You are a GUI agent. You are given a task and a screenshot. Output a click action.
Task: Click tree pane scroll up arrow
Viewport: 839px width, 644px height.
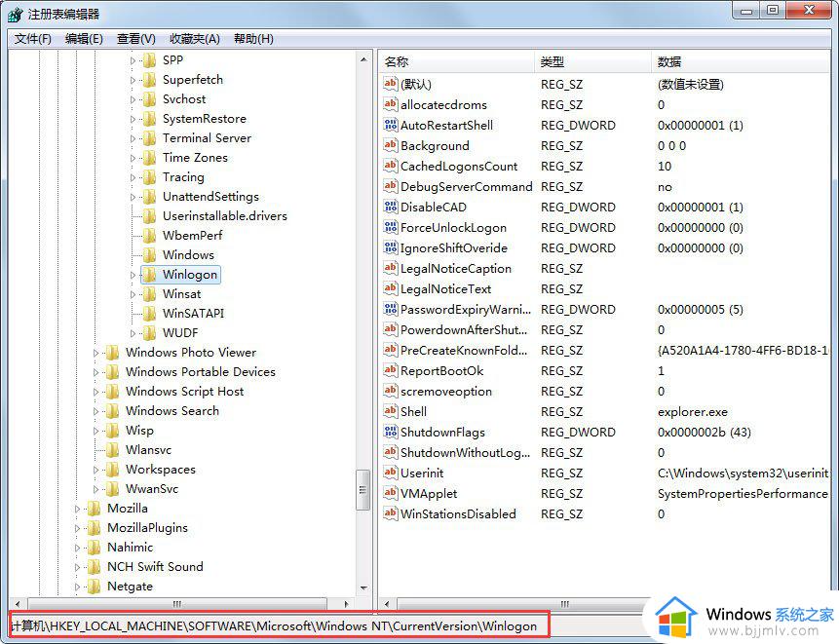[x=363, y=59]
